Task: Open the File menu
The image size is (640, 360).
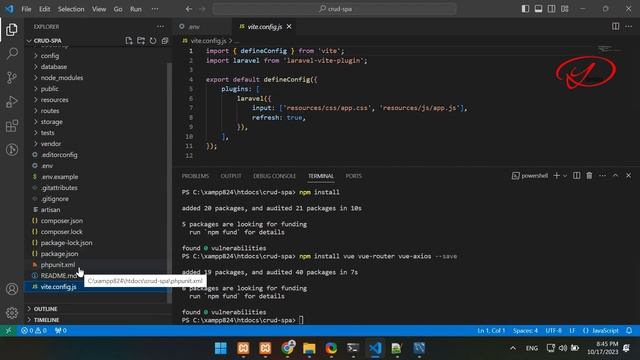Action: tap(27, 9)
